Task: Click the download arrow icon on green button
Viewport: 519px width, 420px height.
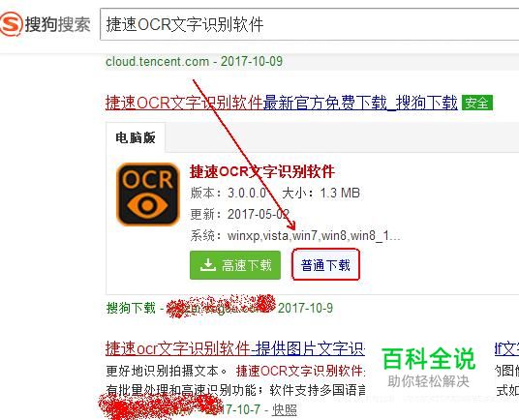Action: (208, 265)
